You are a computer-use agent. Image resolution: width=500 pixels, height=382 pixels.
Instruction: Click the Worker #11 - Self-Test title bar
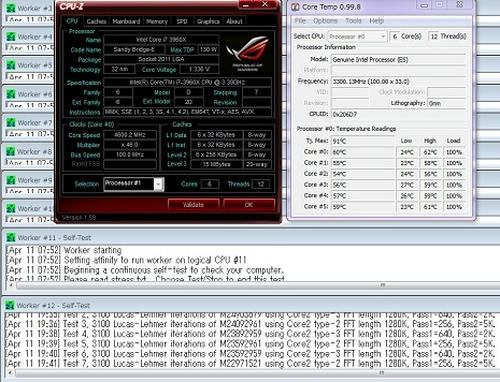tap(251, 237)
